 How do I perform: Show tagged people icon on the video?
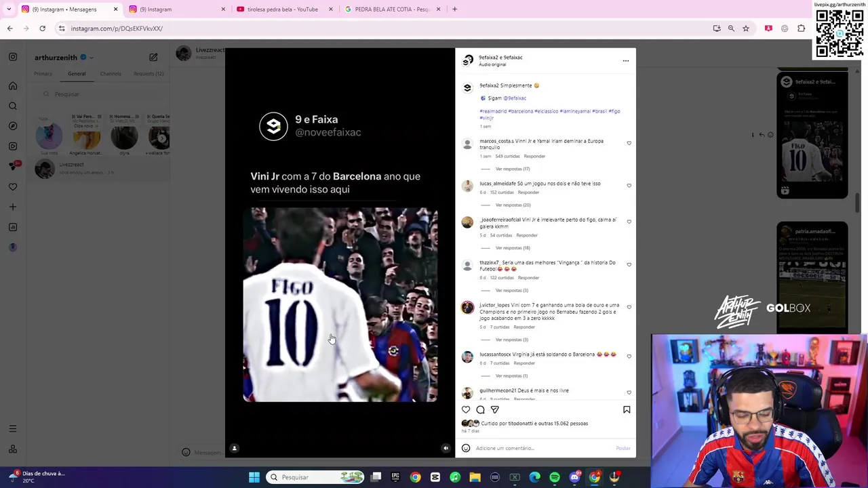235,448
